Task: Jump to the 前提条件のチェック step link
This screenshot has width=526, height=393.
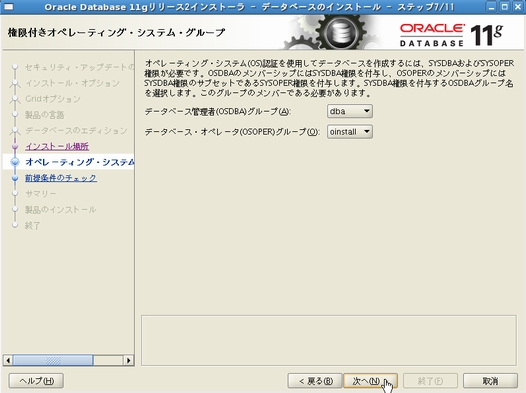Action: [x=61, y=178]
